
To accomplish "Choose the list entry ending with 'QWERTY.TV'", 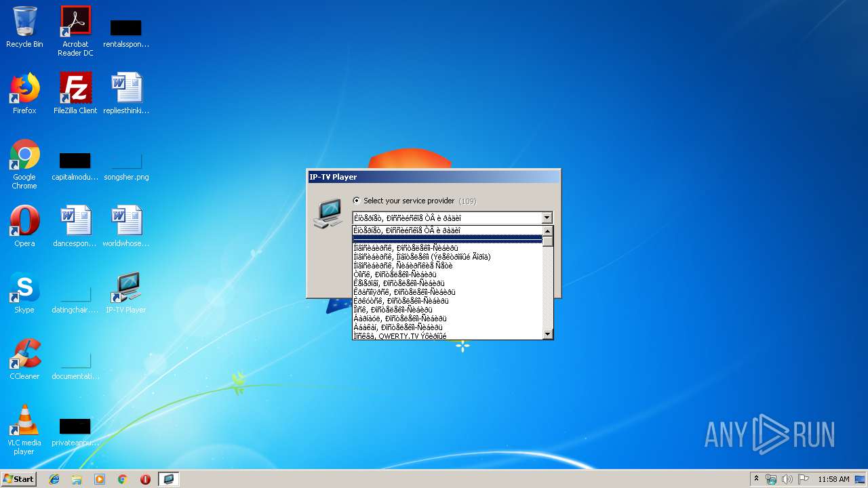I will [448, 336].
